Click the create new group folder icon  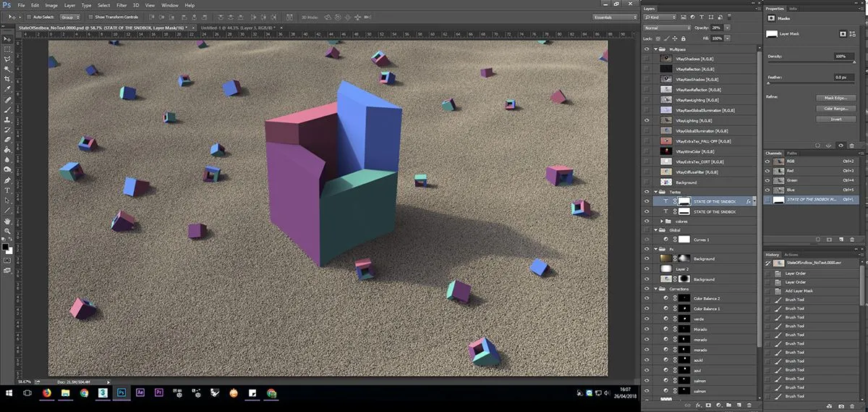point(728,405)
